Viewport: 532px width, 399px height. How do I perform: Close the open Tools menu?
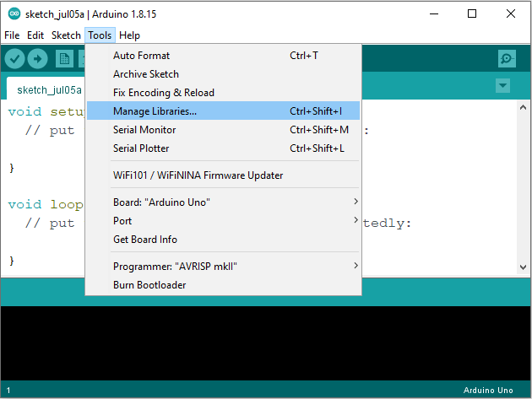[x=100, y=35]
